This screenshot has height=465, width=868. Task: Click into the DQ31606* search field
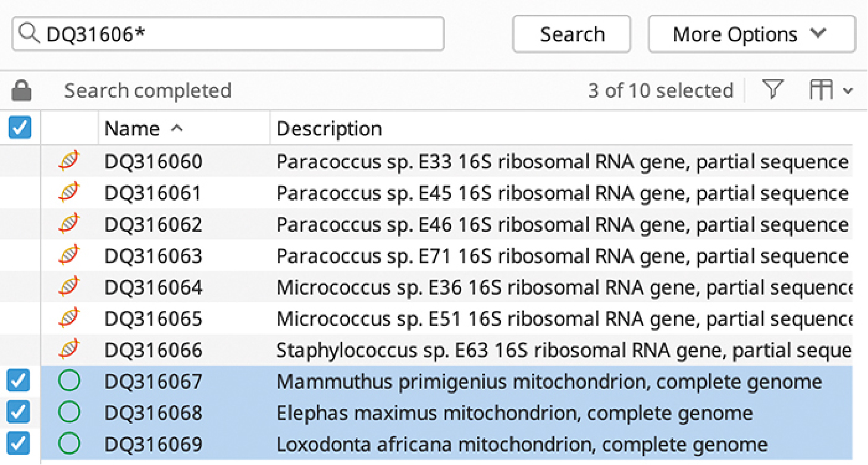238,34
